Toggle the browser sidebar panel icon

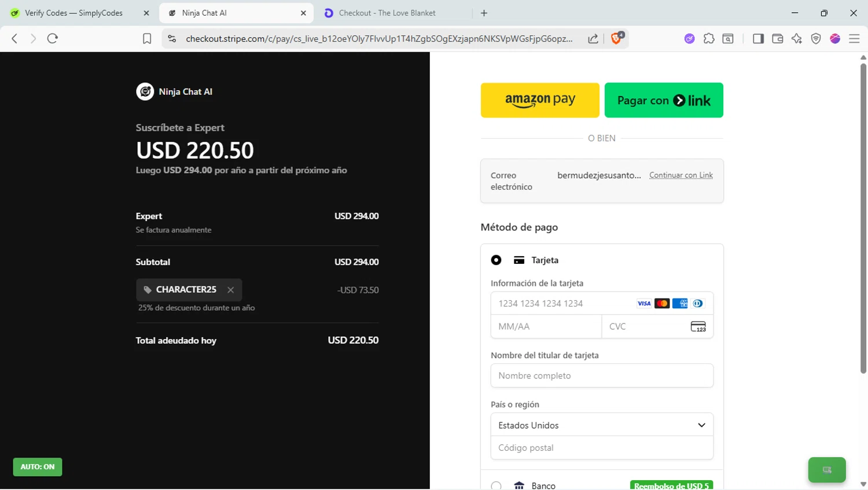(758, 39)
